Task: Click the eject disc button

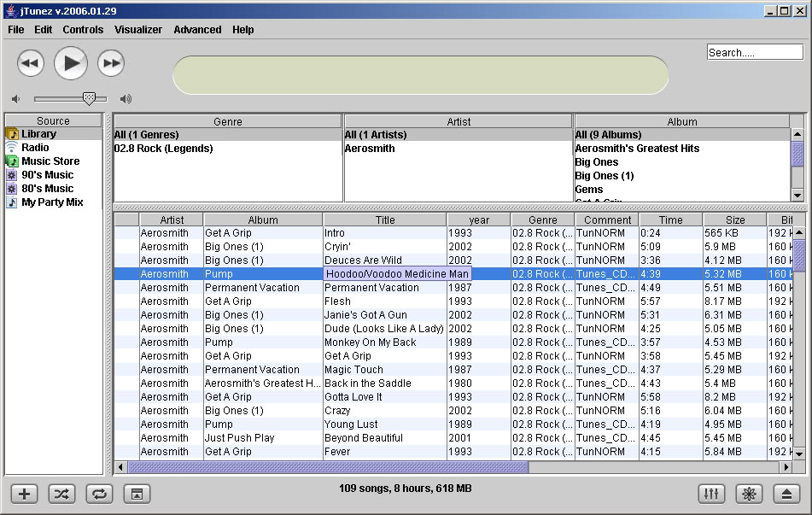Action: click(786, 494)
